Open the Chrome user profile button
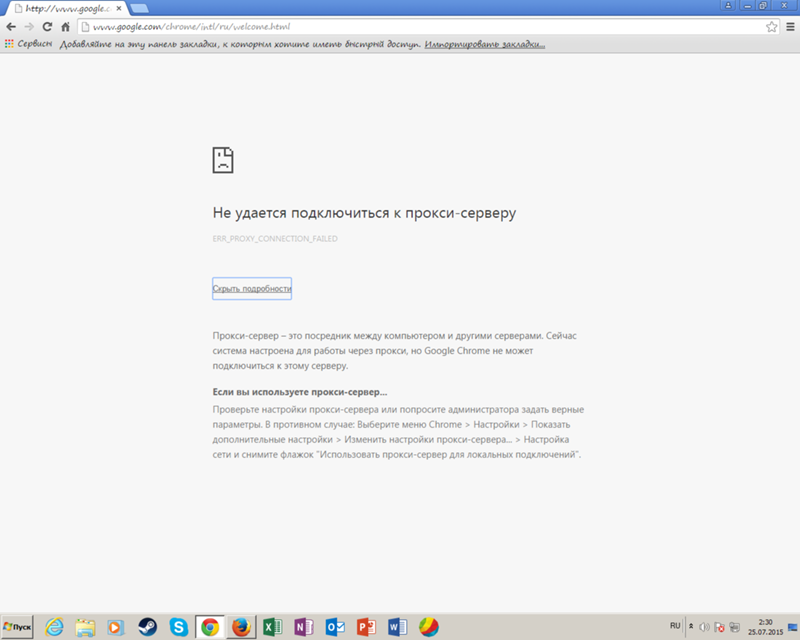Screen dimensions: 800x640 click(x=728, y=5)
